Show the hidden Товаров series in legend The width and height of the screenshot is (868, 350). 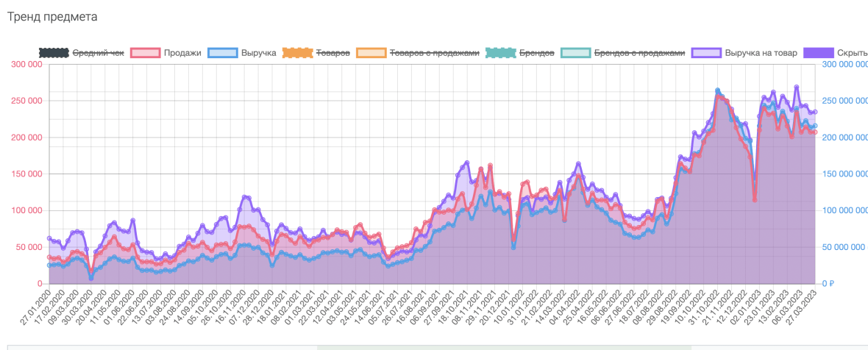316,53
